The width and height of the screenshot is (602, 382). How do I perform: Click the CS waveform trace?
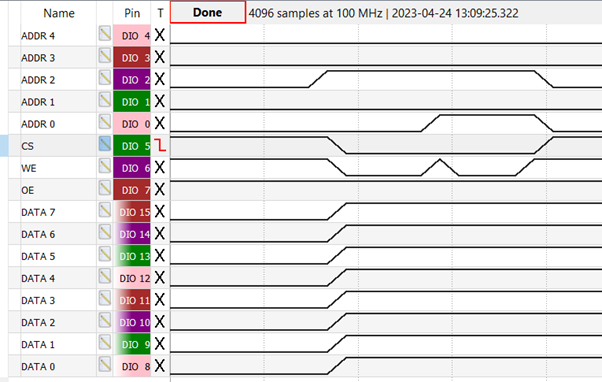tap(386, 145)
